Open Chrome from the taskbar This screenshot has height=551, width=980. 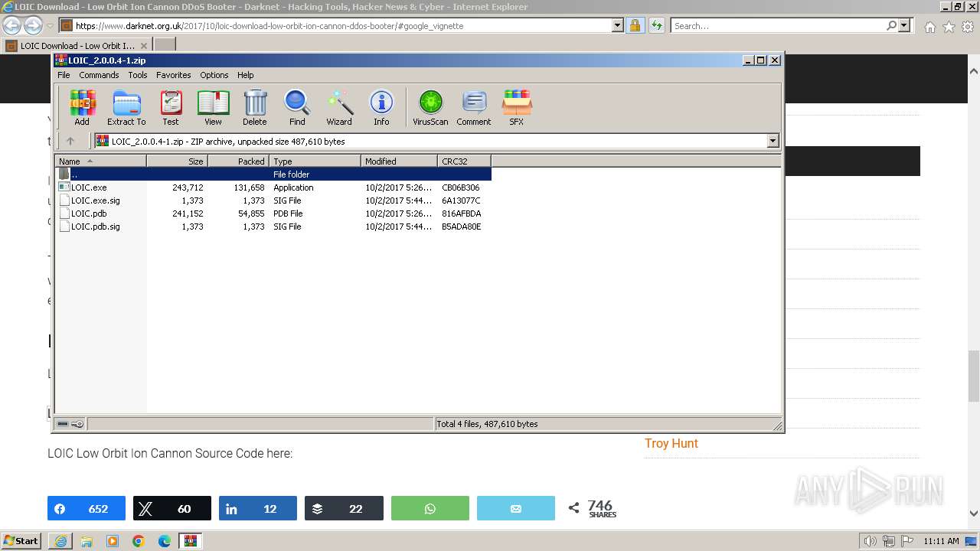tap(139, 541)
